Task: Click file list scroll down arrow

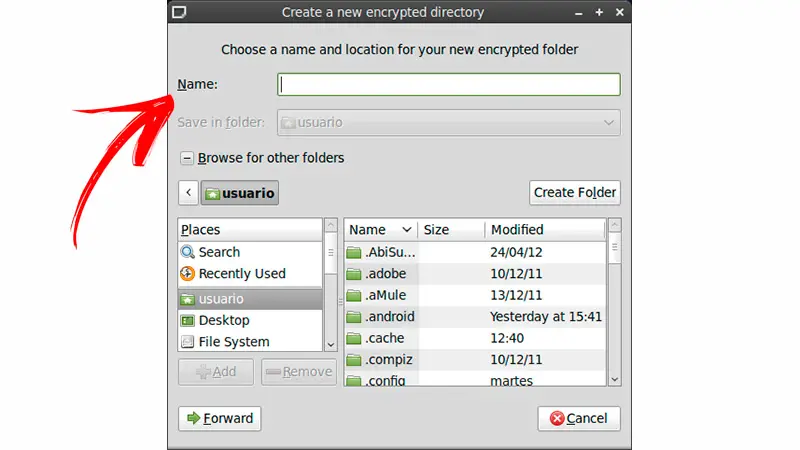Action: (615, 380)
